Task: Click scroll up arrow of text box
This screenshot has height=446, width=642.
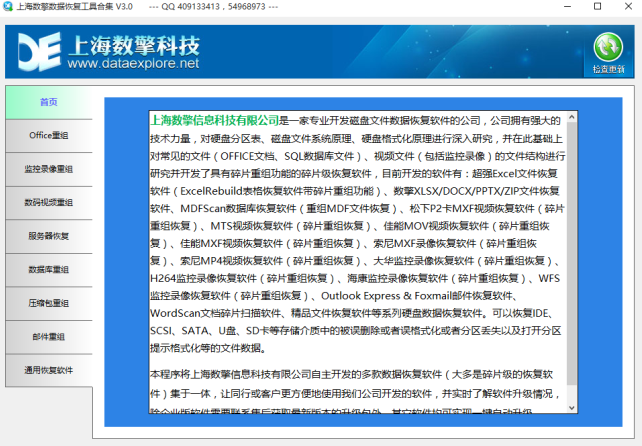Action: pyautogui.click(x=572, y=117)
